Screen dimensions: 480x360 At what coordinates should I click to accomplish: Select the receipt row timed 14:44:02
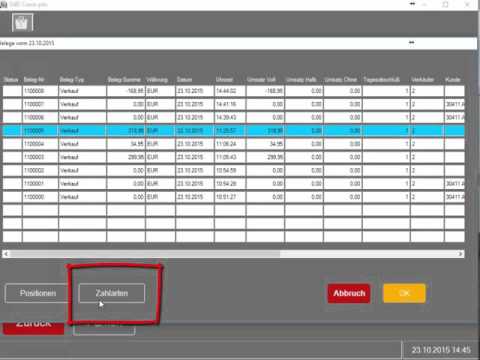click(233, 91)
